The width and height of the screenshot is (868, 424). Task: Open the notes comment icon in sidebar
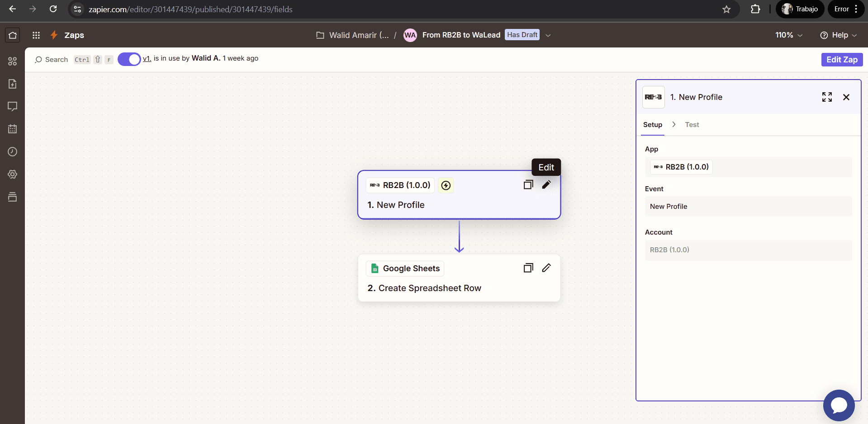13,106
